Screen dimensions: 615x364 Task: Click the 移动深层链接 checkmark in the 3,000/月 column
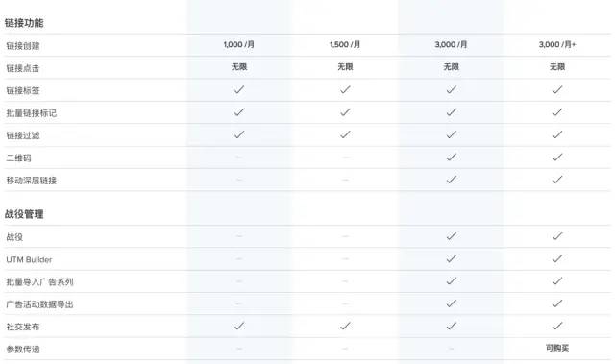(x=451, y=180)
